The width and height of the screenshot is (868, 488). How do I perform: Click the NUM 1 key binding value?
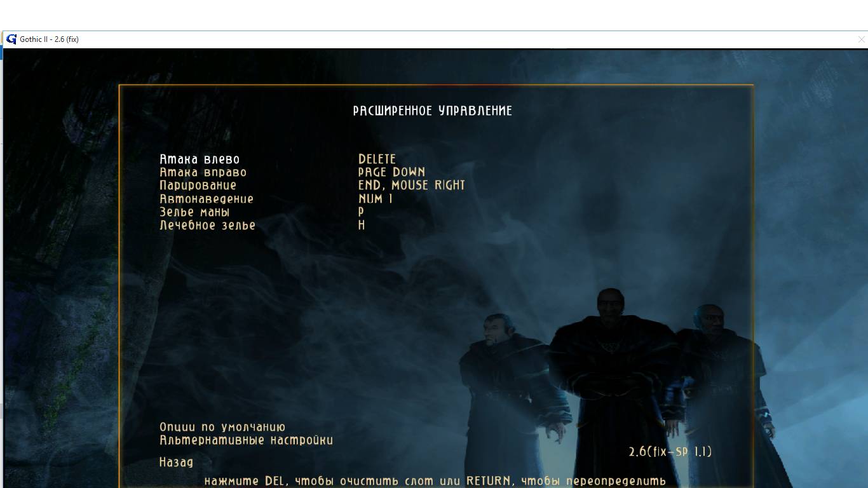(376, 199)
